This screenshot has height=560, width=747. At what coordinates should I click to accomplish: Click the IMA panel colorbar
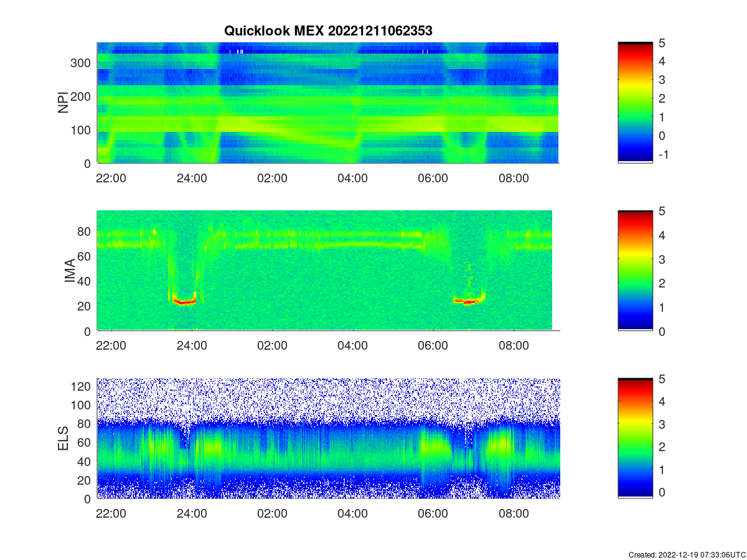click(635, 271)
